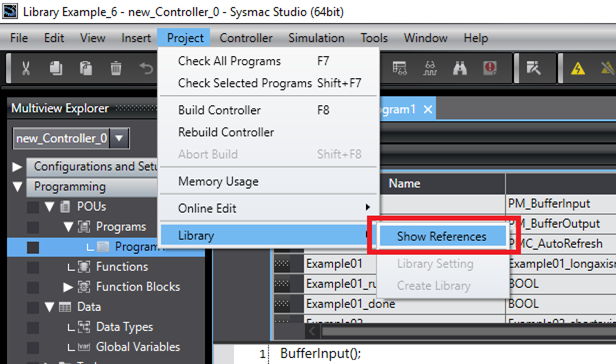Expand Configurations and Setup tree arrow

coord(17,167)
